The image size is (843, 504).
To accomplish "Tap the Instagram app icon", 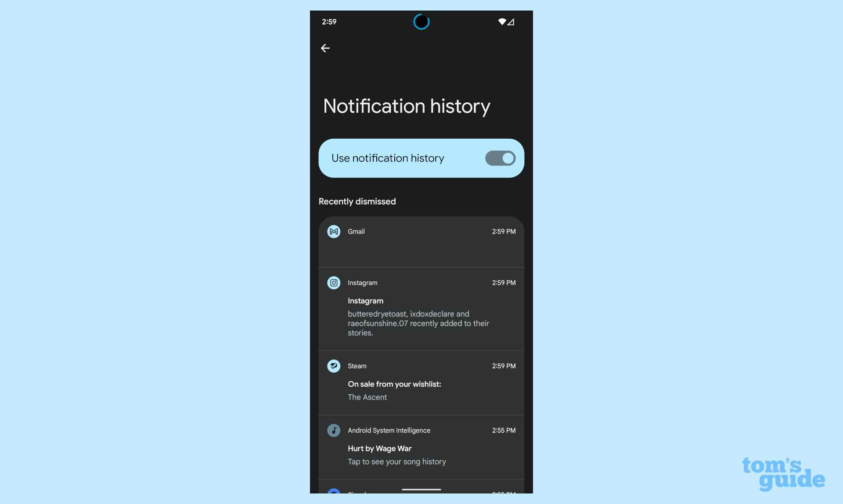I will click(333, 282).
